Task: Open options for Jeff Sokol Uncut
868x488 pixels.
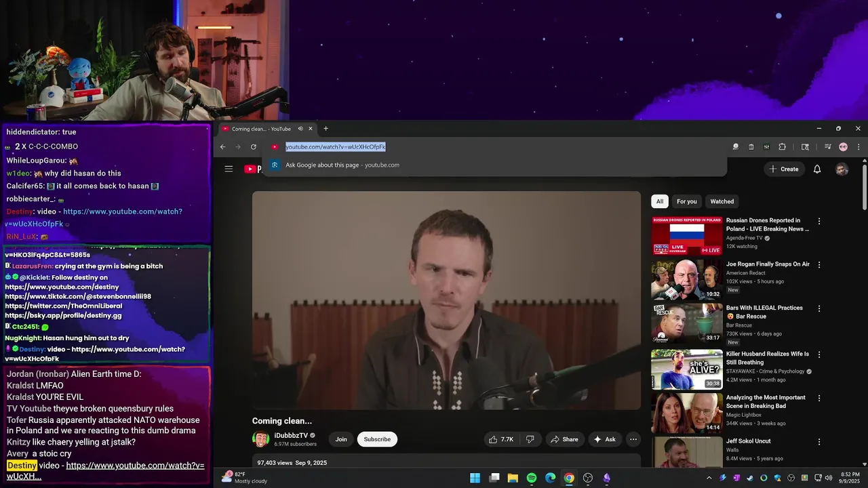Action: (818, 441)
